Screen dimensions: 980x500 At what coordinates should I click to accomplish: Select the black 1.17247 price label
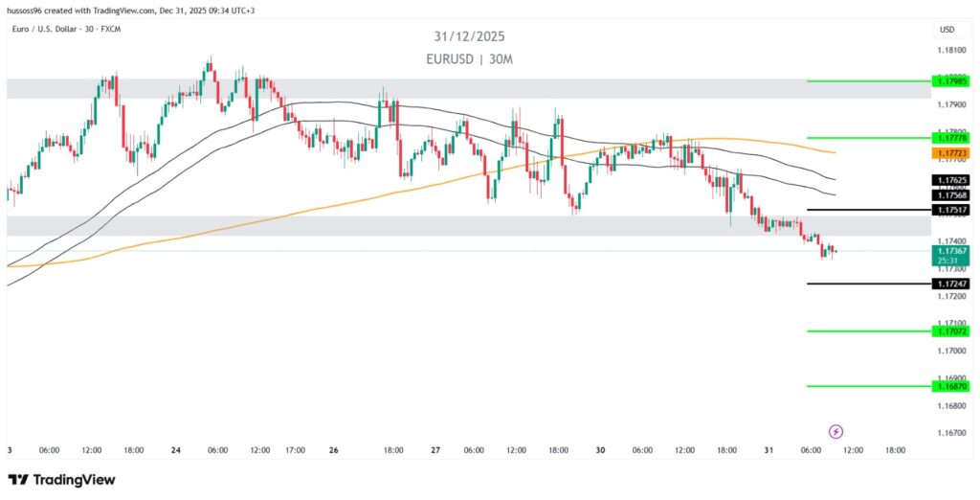pos(953,284)
